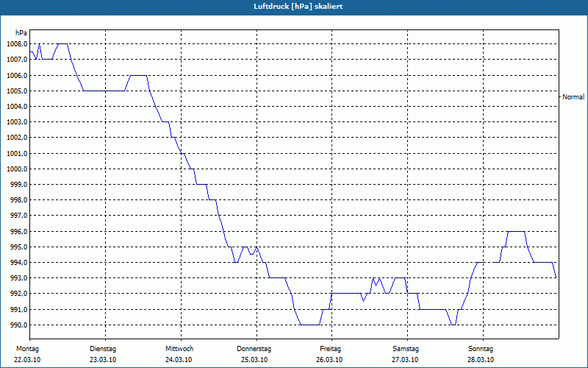Click the 996,0 axis value
588x368 pixels.
point(19,231)
